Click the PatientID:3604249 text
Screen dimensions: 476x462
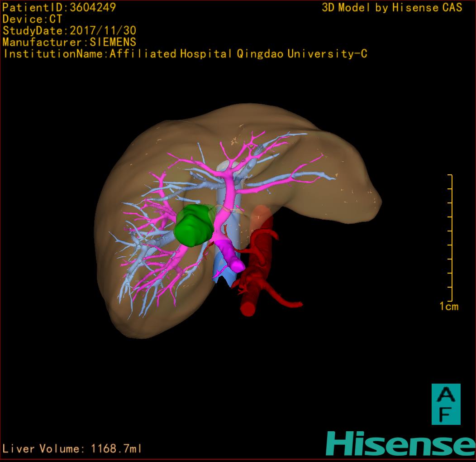(x=59, y=7)
